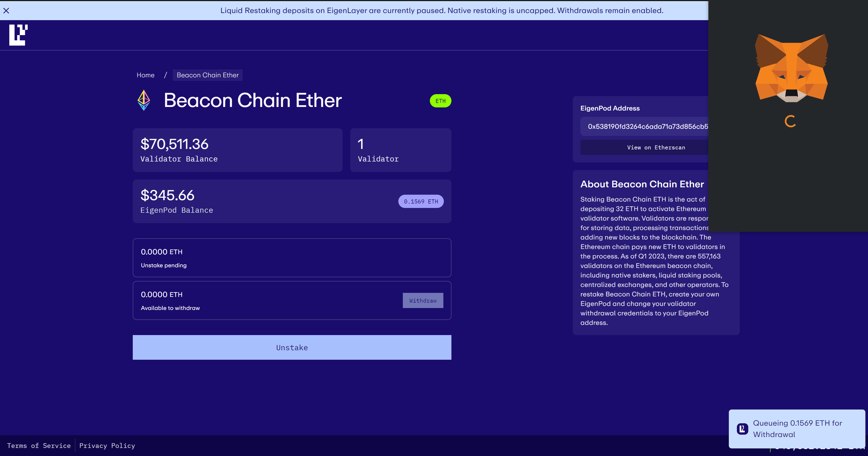The height and width of the screenshot is (456, 868).
Task: Click the Ethereum diamond icon beside the title
Action: click(143, 101)
